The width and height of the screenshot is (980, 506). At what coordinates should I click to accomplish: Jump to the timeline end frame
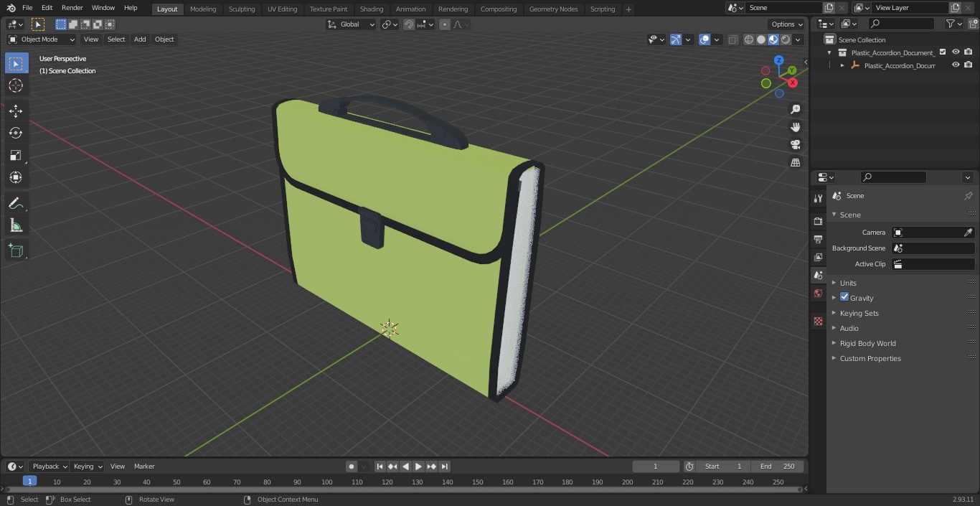pyautogui.click(x=444, y=467)
